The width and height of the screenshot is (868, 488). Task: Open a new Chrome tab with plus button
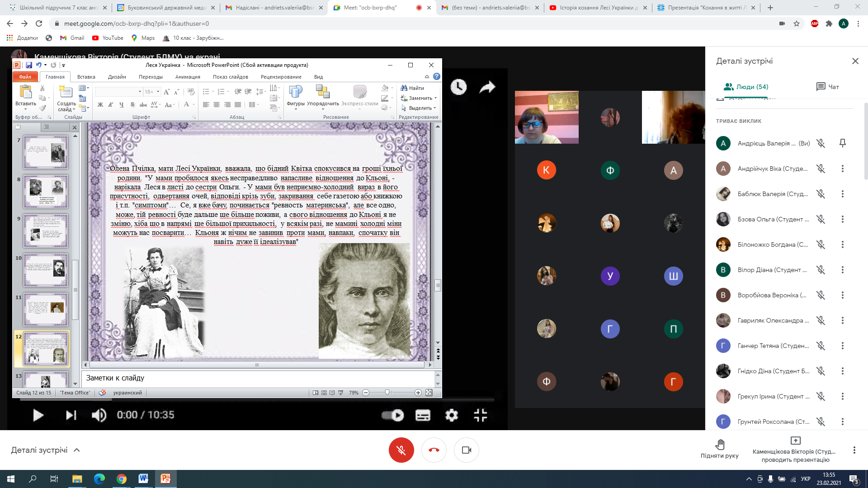(x=770, y=8)
